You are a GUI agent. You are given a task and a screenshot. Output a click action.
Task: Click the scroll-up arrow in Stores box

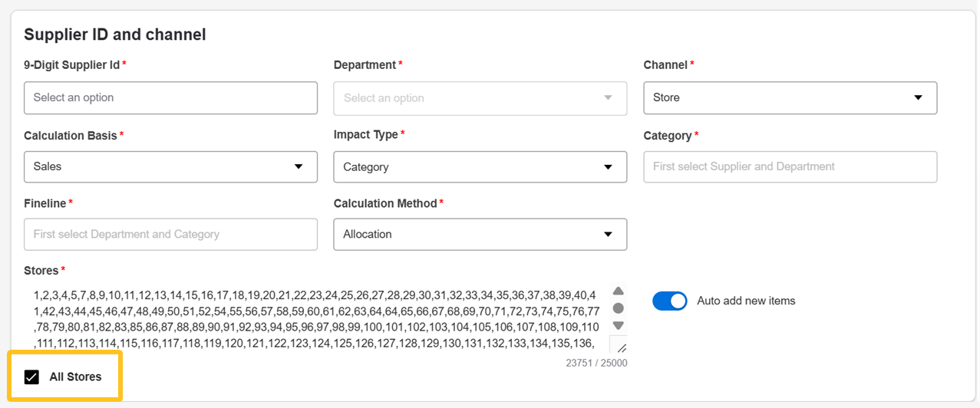[x=618, y=291]
